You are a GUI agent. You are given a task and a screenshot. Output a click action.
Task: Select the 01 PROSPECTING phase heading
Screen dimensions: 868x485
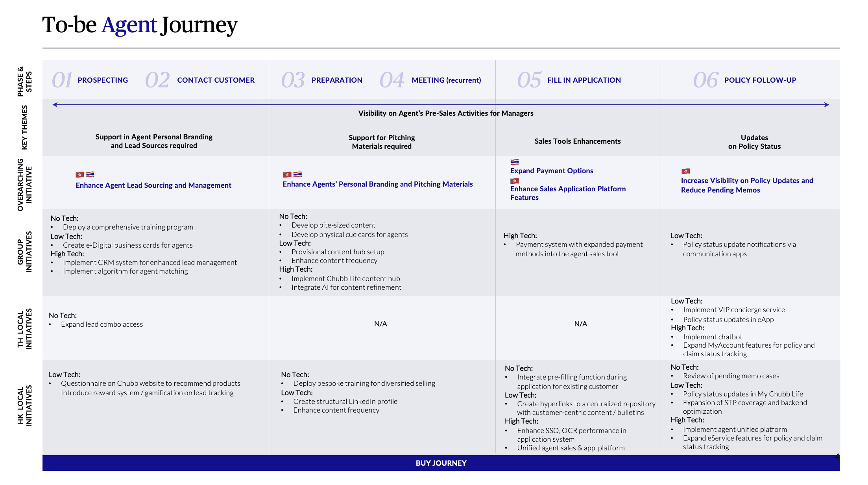[x=90, y=80]
